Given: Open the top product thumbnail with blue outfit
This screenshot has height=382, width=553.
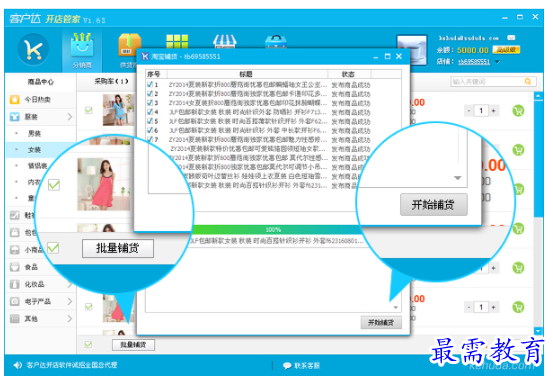Looking at the screenshot, I should tap(118, 110).
